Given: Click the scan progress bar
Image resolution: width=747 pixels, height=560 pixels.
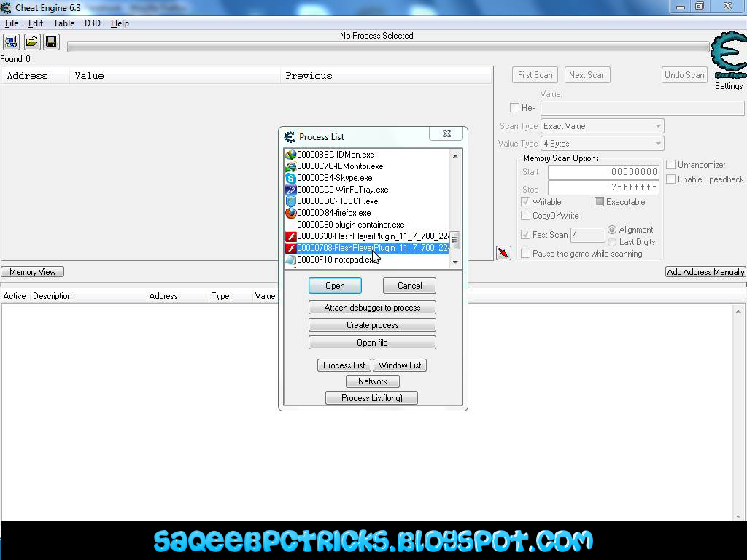Looking at the screenshot, I should 388,47.
